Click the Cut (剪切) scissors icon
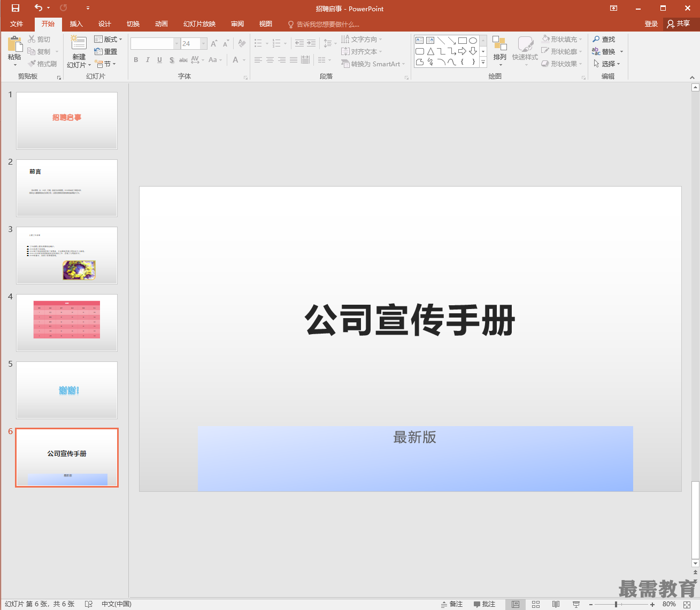 coord(32,39)
